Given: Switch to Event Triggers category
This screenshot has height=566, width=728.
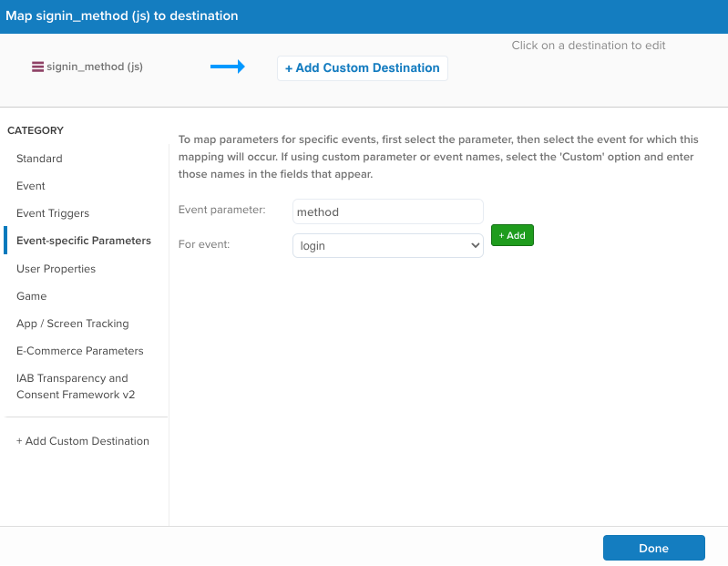Looking at the screenshot, I should [x=53, y=213].
